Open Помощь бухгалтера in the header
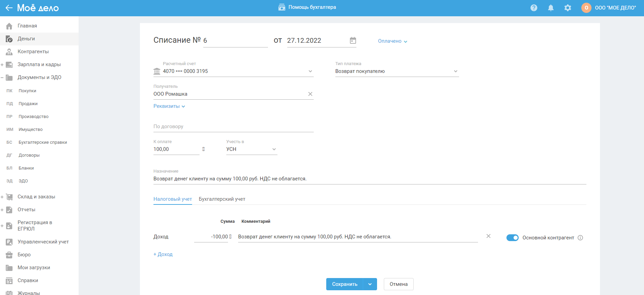The height and width of the screenshot is (295, 644). coord(307,7)
